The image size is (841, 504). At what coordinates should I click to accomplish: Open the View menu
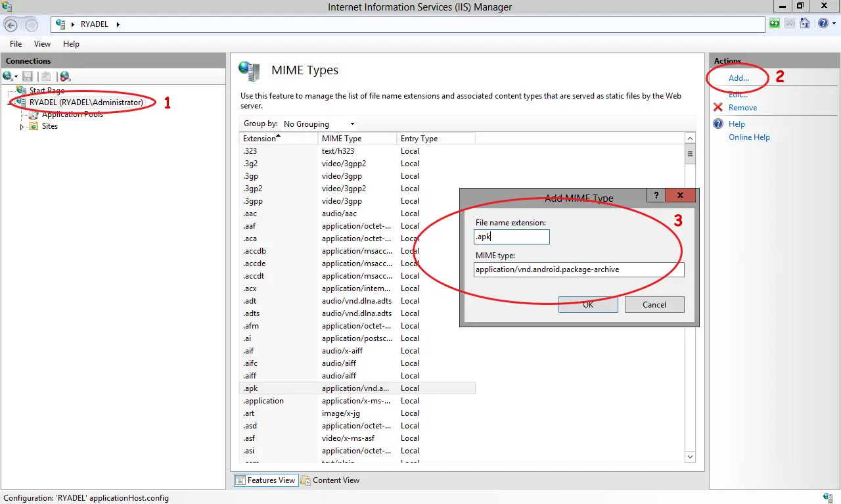pyautogui.click(x=42, y=44)
